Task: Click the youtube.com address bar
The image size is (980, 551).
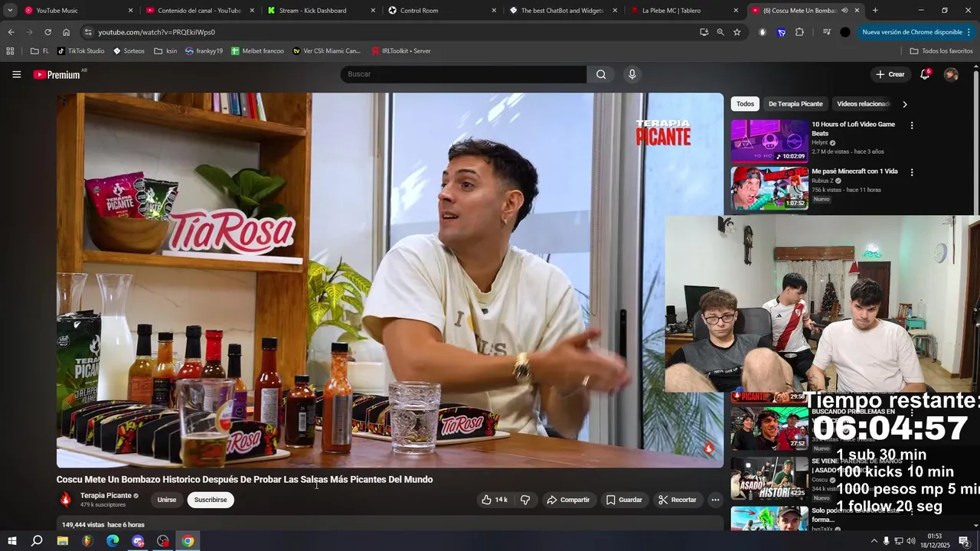Action: 413,32
